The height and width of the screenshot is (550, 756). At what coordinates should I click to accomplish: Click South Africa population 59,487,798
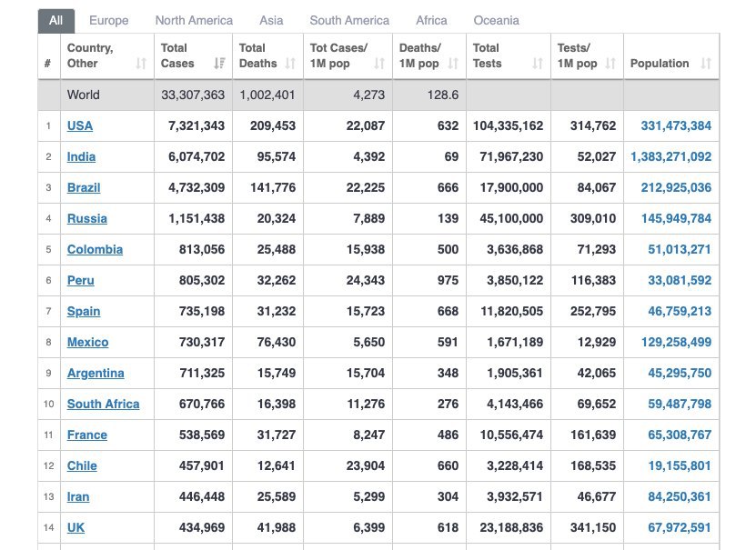coord(680,404)
